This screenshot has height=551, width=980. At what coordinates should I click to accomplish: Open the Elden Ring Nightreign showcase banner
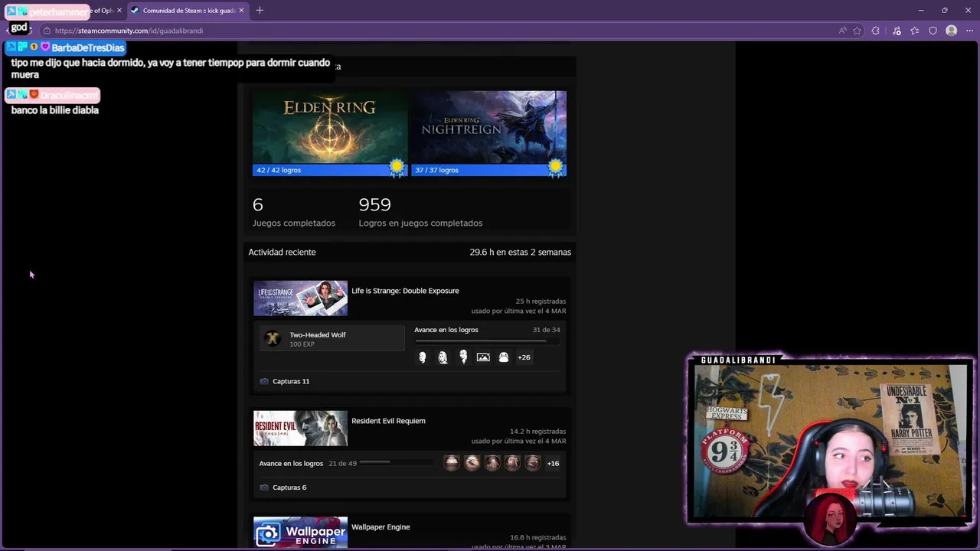point(489,127)
